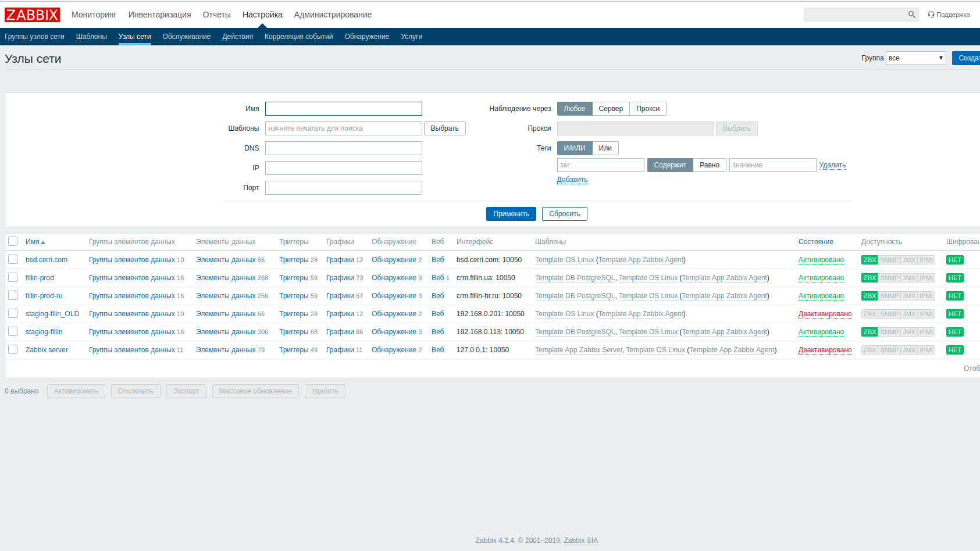
Task: Set tag operator to Равно
Action: (710, 165)
